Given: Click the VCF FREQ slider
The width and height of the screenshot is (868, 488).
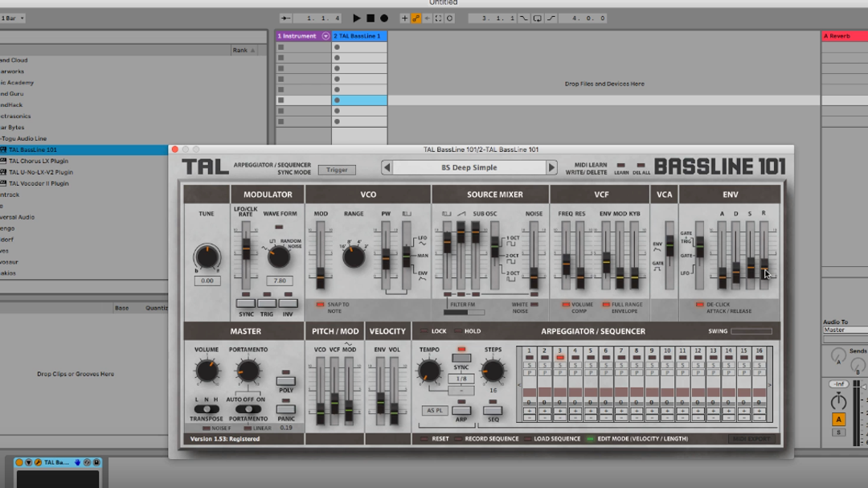Looking at the screenshot, I should [566, 262].
